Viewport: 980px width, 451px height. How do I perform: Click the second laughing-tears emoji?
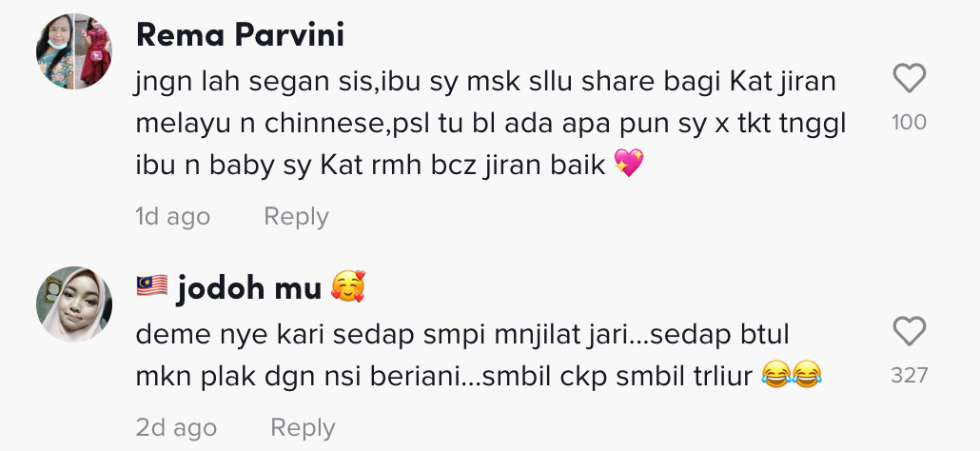click(806, 374)
